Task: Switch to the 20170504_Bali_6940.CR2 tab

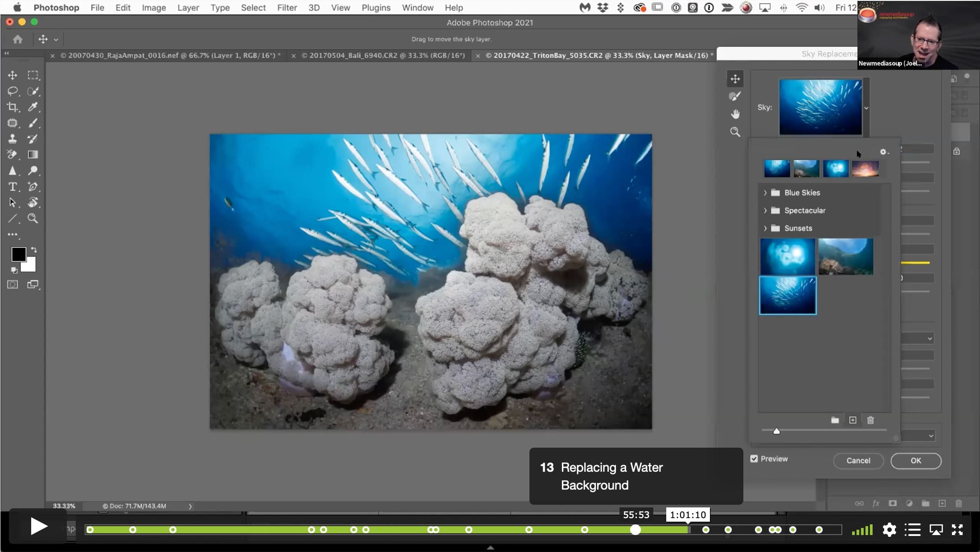Action: click(383, 55)
